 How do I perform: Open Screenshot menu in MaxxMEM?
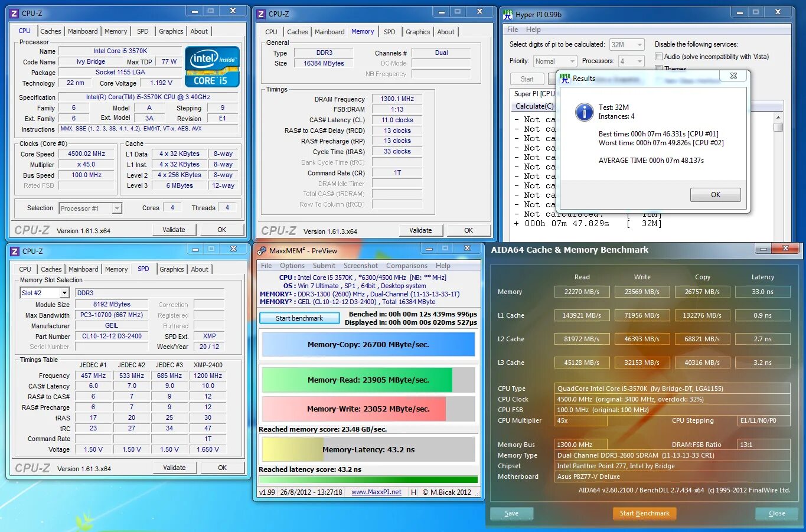point(361,266)
